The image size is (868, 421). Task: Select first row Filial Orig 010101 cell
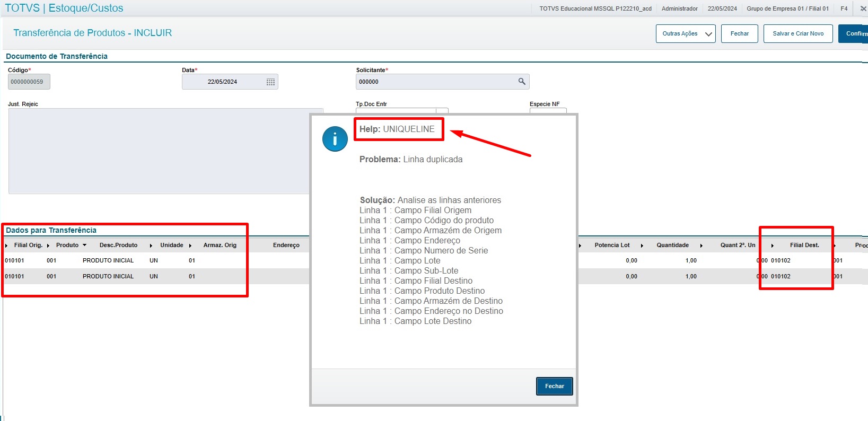[14, 260]
